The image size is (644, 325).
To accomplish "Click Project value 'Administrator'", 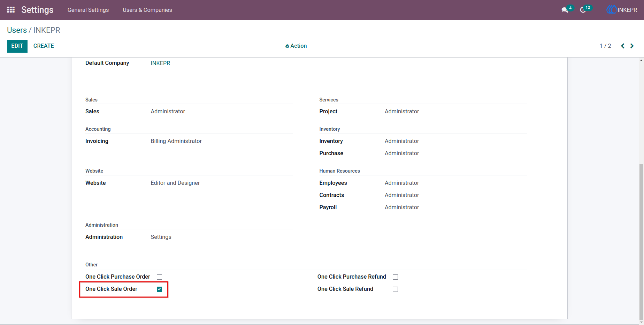I will [402, 112].
